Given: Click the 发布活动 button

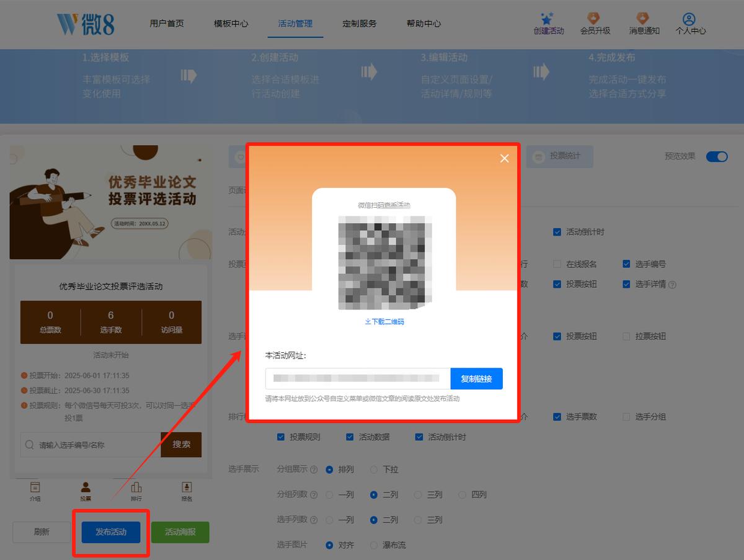Looking at the screenshot, I should [111, 532].
